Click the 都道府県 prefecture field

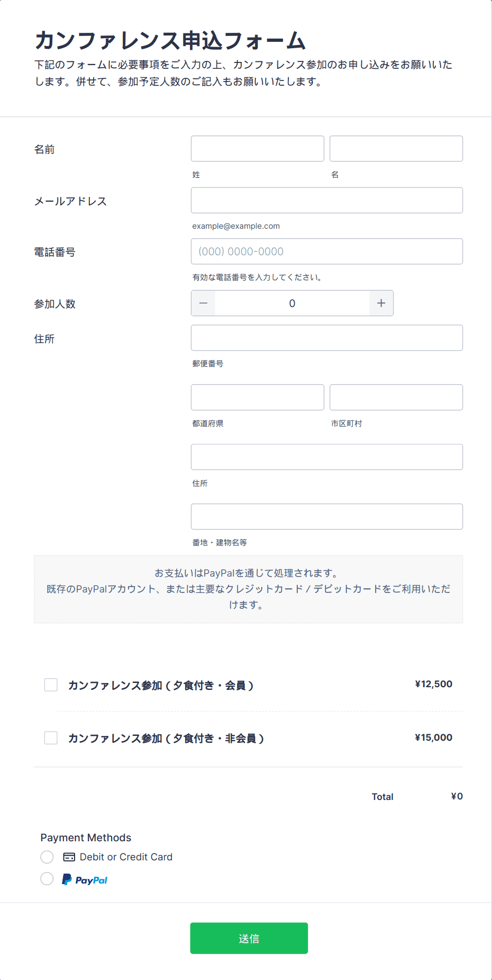pos(258,397)
